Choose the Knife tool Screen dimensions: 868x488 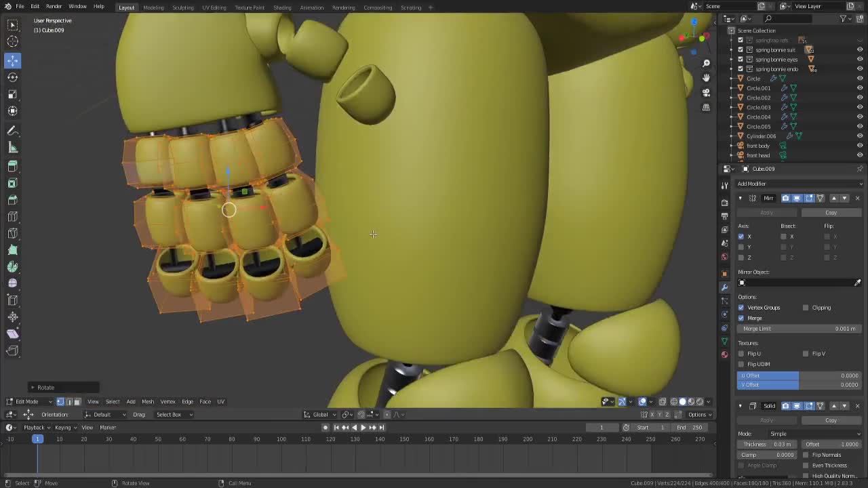point(12,233)
